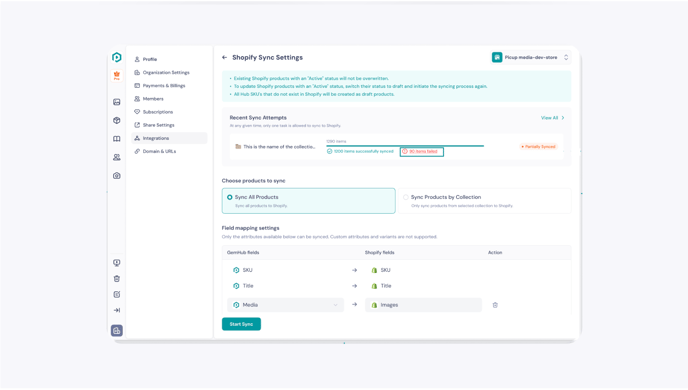Click the GemHub icon beside Title field
The width and height of the screenshot is (688, 390).
tap(236, 286)
